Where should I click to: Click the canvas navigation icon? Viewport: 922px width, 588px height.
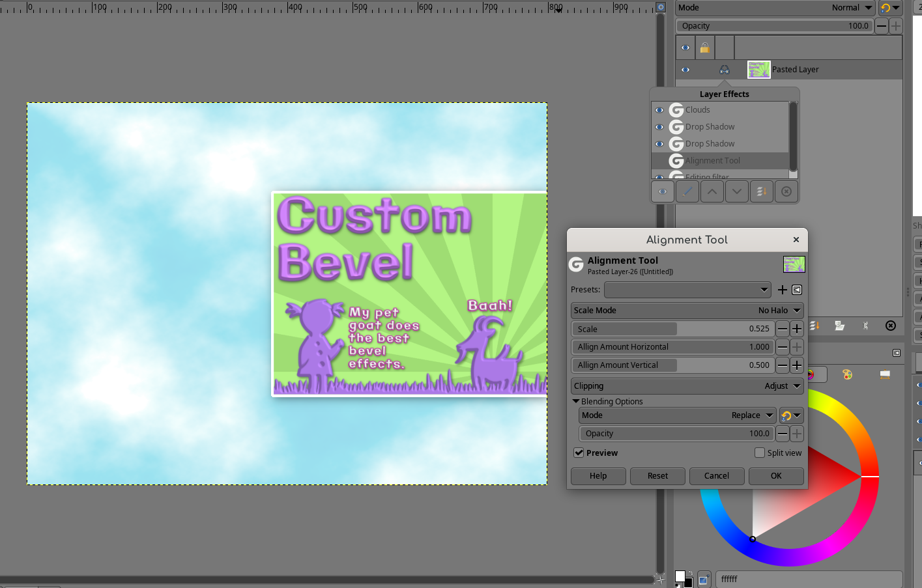[661, 579]
